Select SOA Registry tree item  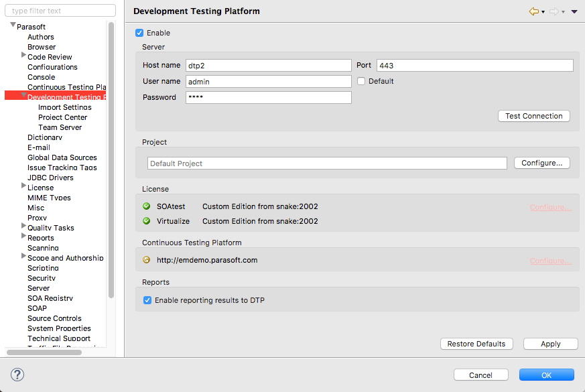coord(50,299)
